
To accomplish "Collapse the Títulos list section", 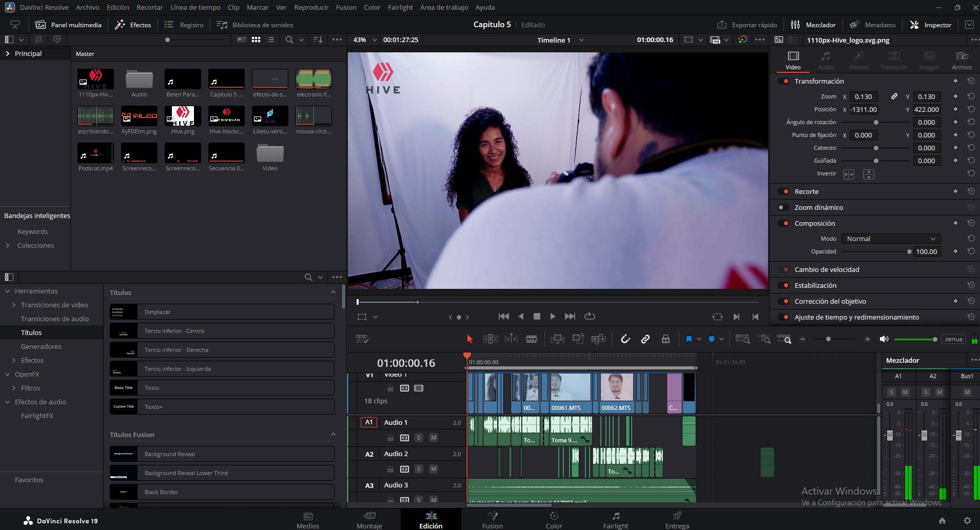I will [x=333, y=292].
